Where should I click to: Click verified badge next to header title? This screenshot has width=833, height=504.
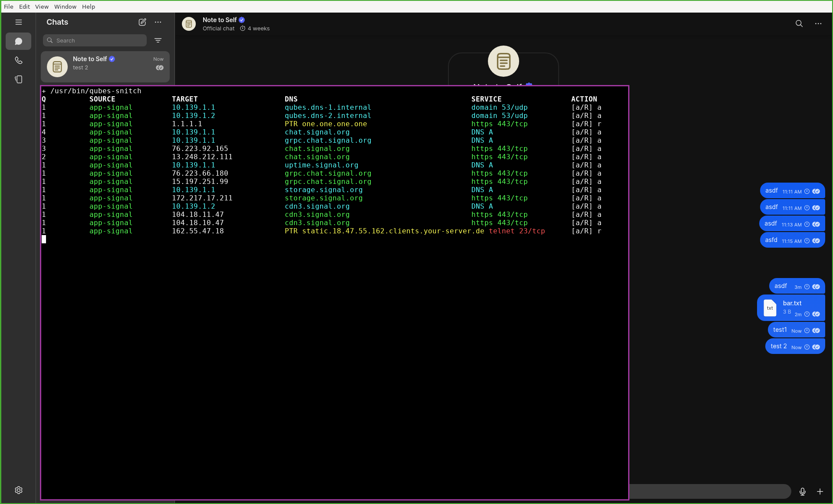(x=242, y=20)
